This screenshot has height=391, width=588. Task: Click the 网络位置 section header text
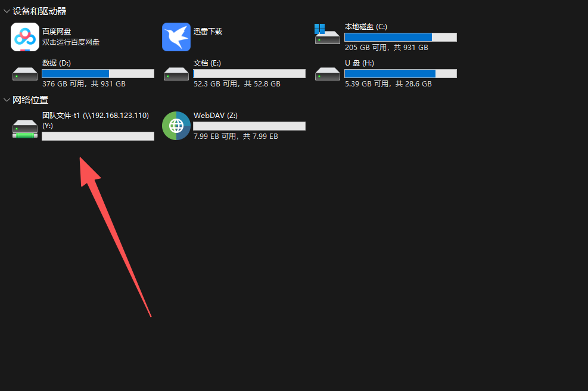click(x=30, y=100)
